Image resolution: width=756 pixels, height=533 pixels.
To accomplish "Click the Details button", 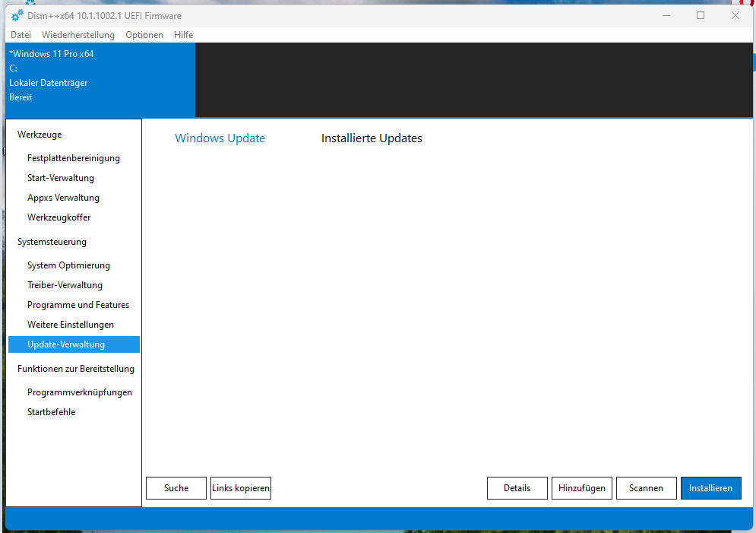I will [x=517, y=488].
